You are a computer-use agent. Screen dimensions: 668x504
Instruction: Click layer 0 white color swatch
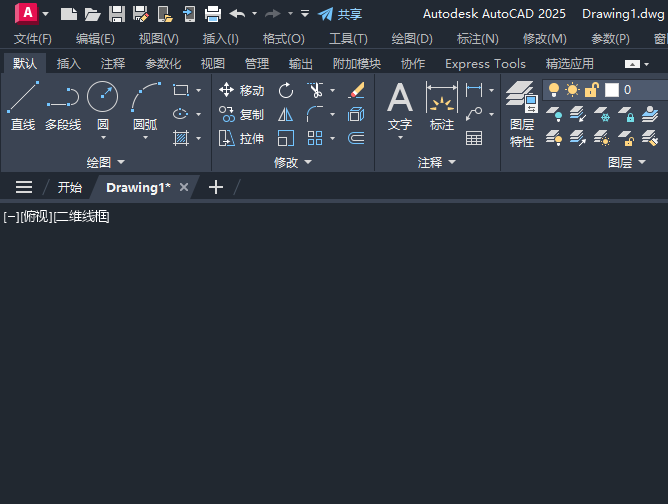pos(612,90)
